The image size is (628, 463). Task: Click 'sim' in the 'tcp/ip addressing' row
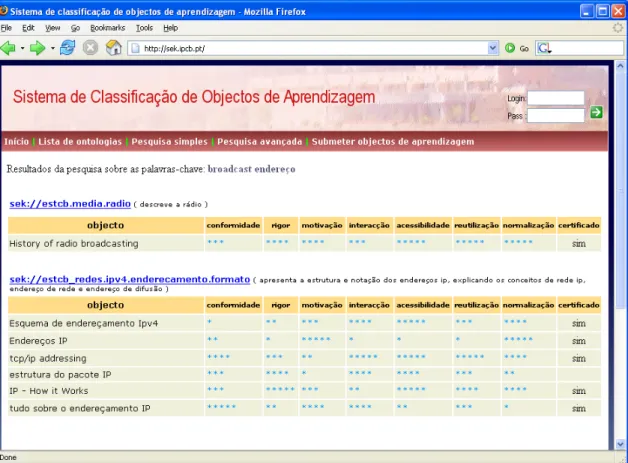pyautogui.click(x=579, y=358)
